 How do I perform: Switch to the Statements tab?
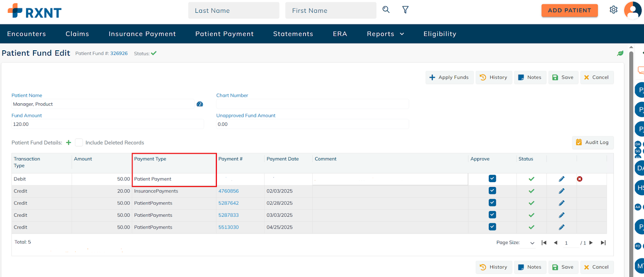pyautogui.click(x=293, y=34)
